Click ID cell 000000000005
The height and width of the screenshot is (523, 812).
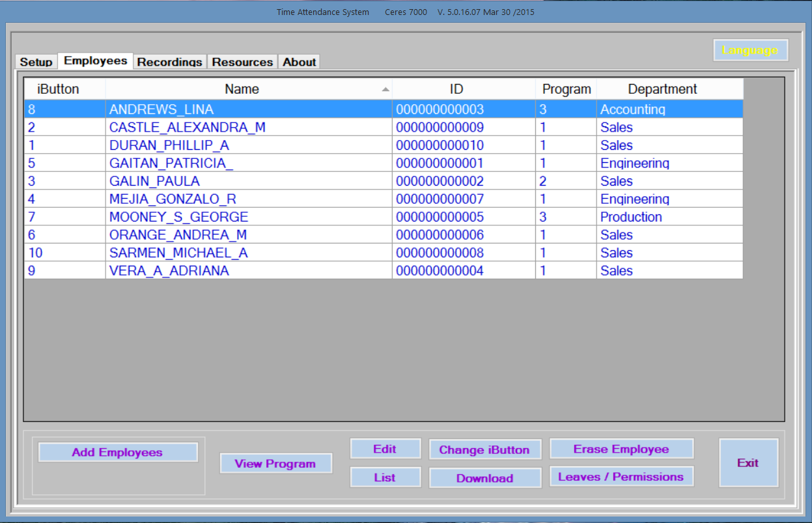464,216
